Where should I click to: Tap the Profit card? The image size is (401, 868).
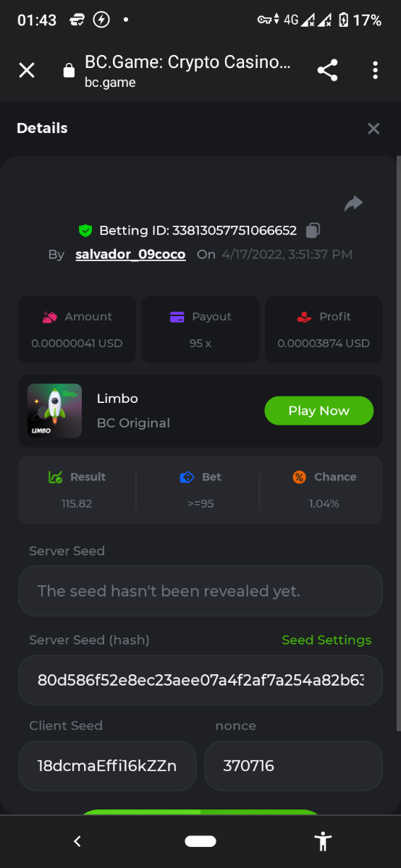click(x=324, y=329)
